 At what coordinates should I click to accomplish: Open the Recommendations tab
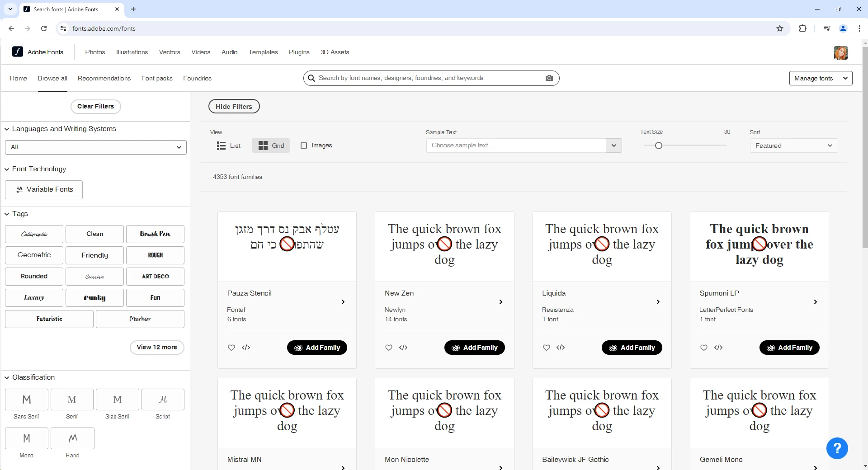pyautogui.click(x=104, y=78)
